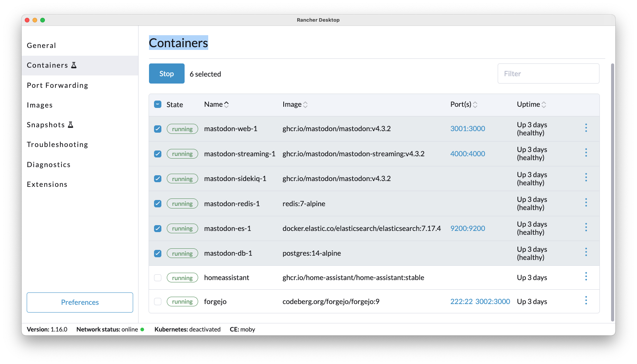This screenshot has width=637, height=364.
Task: Click the running badge for homeassistant
Action: (x=182, y=278)
